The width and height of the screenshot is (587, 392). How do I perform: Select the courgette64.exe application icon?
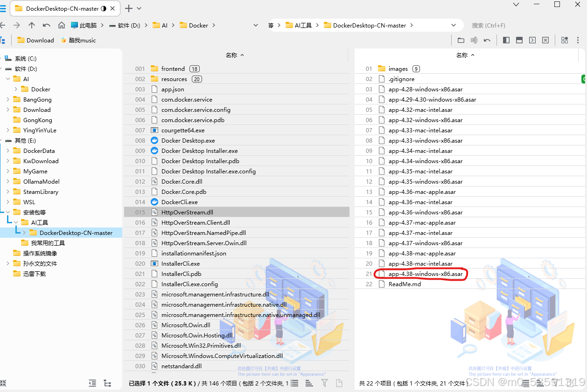tap(154, 130)
